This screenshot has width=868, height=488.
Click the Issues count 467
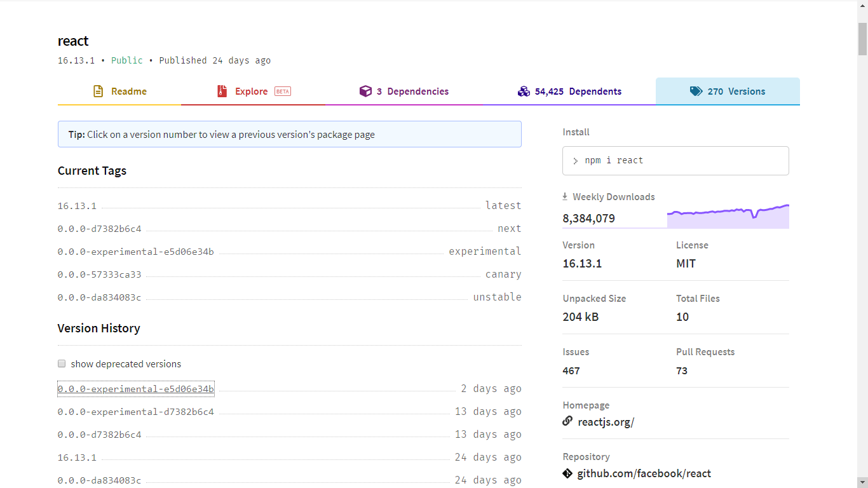point(571,370)
